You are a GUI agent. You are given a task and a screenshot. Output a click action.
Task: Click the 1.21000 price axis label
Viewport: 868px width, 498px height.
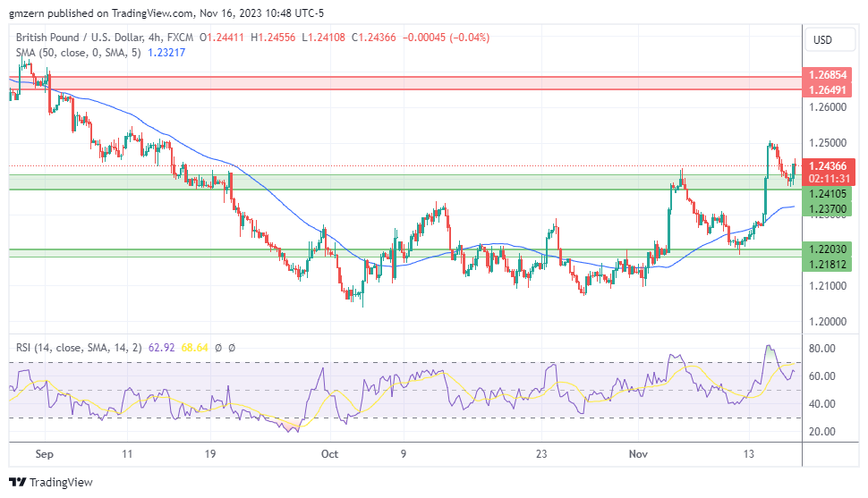pyautogui.click(x=828, y=286)
